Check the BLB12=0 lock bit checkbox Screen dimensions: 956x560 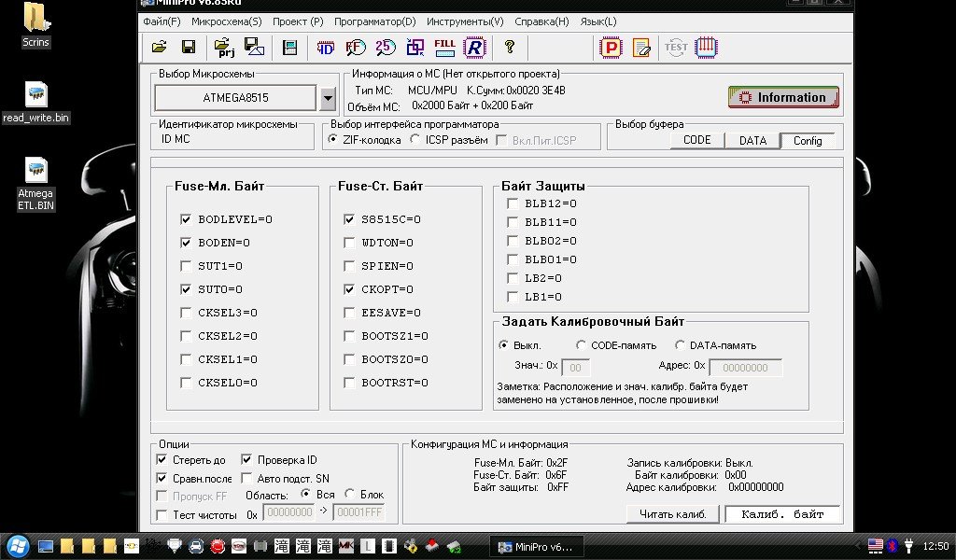(x=513, y=203)
